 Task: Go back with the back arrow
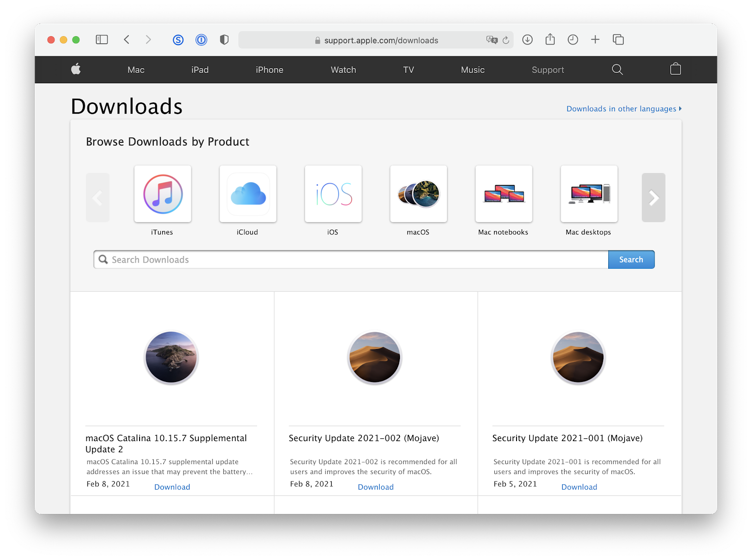[126, 40]
